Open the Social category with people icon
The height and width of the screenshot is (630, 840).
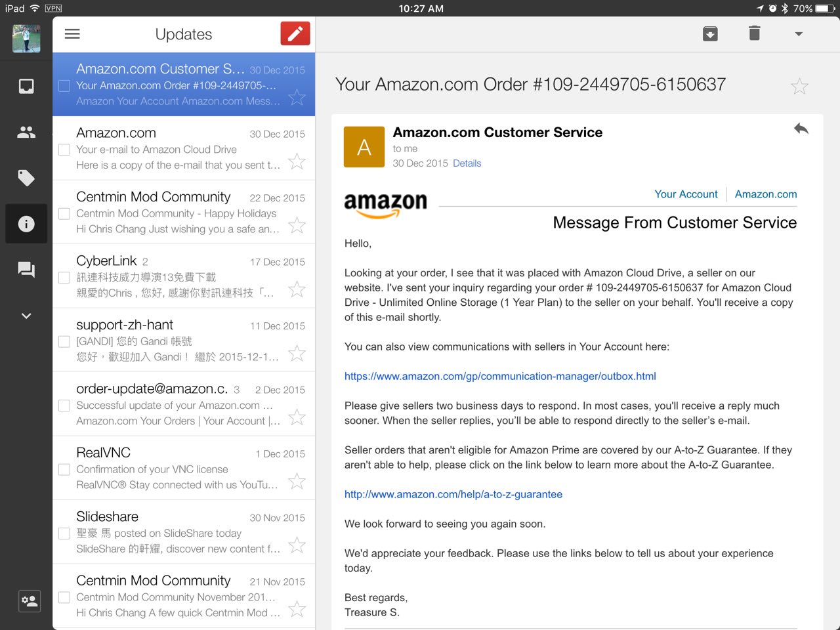coord(26,133)
